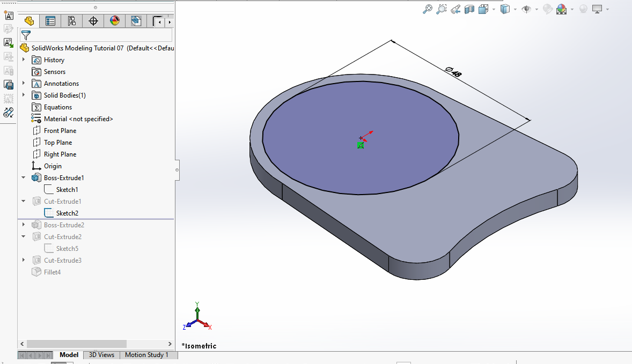Toggle Hide/Show Items eye icon
The image size is (632, 364).
click(x=526, y=9)
